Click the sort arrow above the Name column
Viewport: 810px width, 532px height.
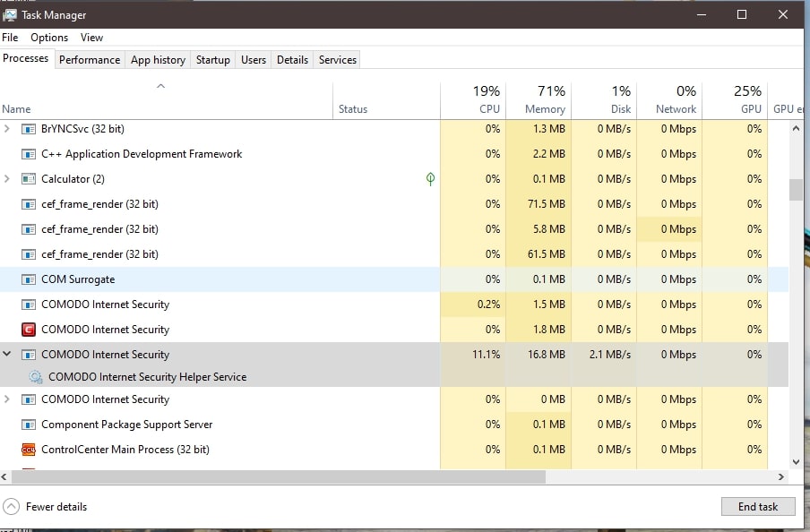coord(160,86)
